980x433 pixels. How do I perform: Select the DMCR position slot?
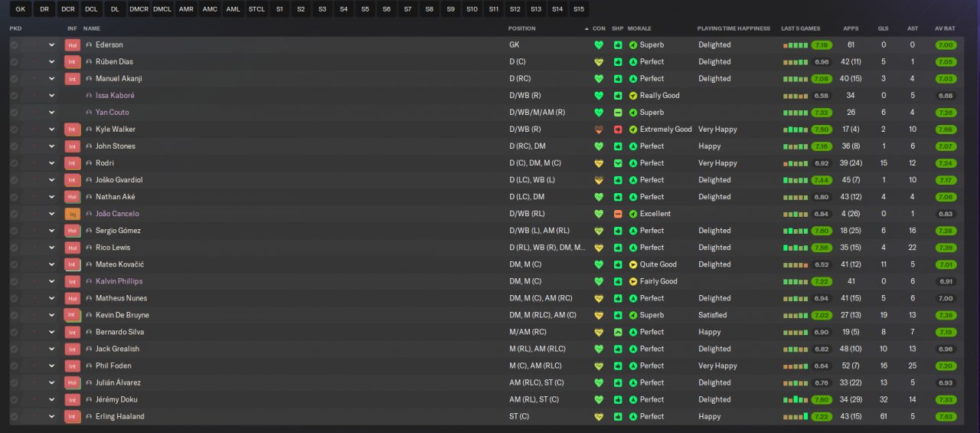pos(139,9)
